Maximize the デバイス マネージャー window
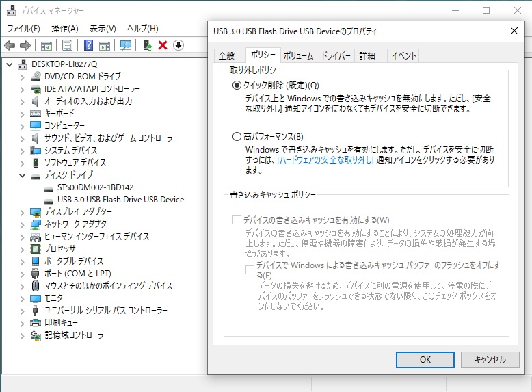 486,10
